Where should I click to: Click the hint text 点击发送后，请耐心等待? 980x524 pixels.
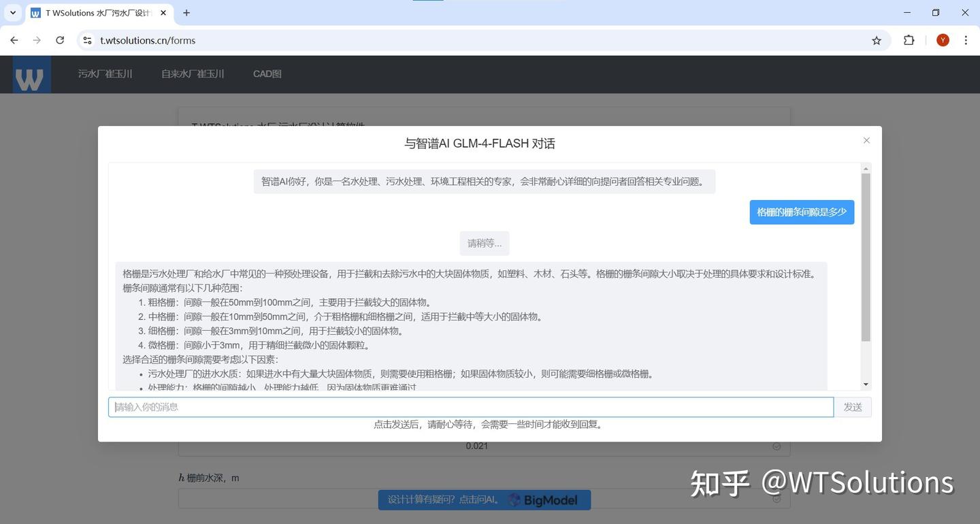pos(488,424)
